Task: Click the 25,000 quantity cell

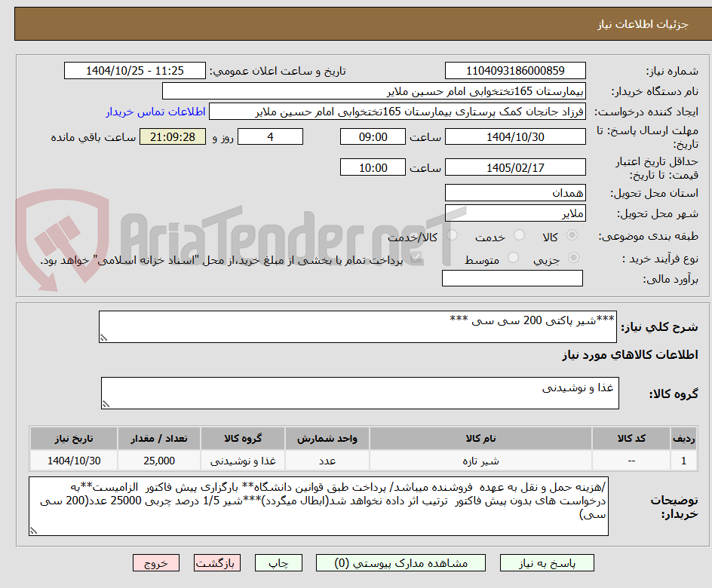Action: coord(159,461)
